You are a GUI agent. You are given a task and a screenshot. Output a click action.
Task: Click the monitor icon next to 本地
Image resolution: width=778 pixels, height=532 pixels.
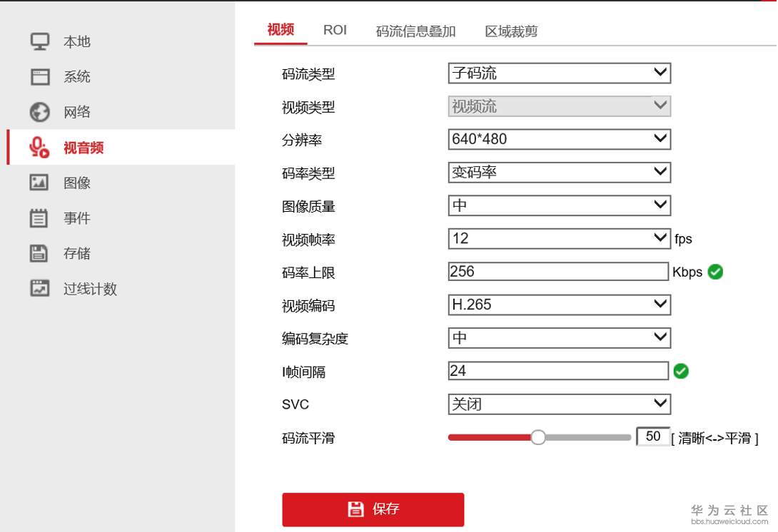point(40,41)
